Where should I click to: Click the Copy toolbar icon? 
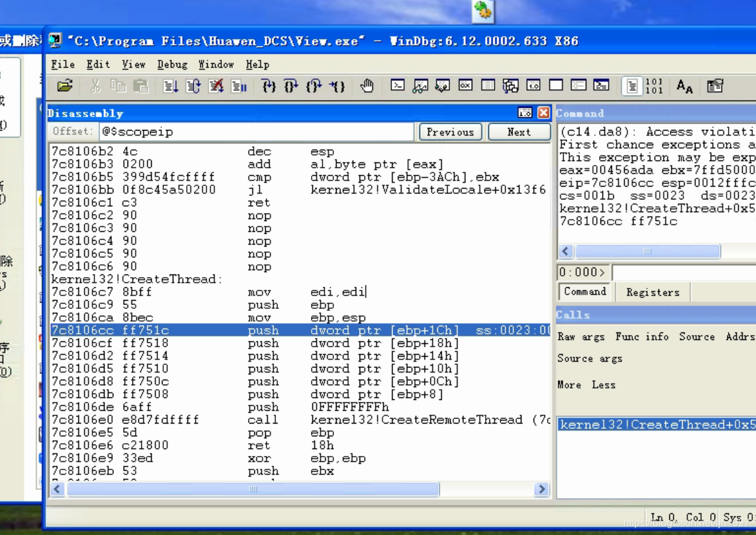click(118, 86)
